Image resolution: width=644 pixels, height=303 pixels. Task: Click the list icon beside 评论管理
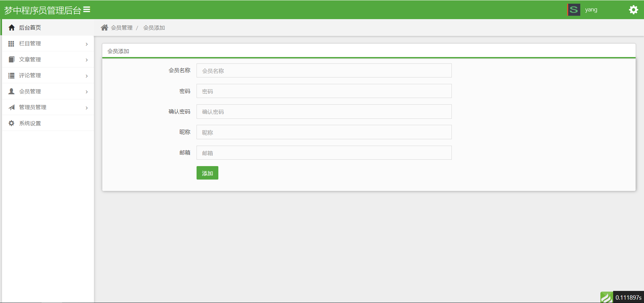click(x=11, y=75)
